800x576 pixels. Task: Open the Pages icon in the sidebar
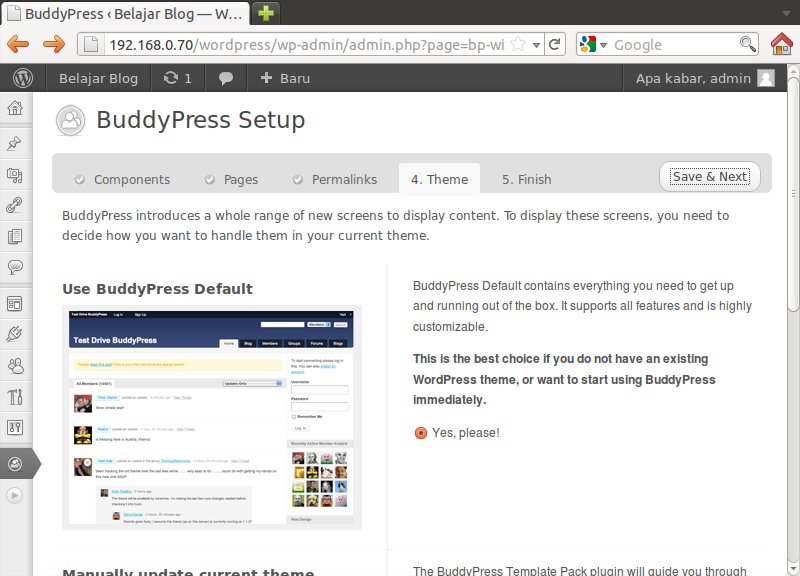click(15, 237)
